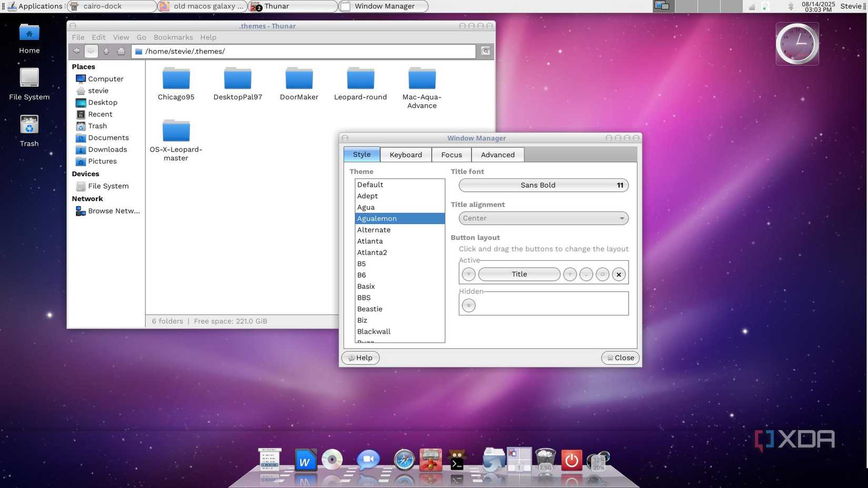
Task: Open the Advanced tab in Window Manager
Action: pos(497,154)
